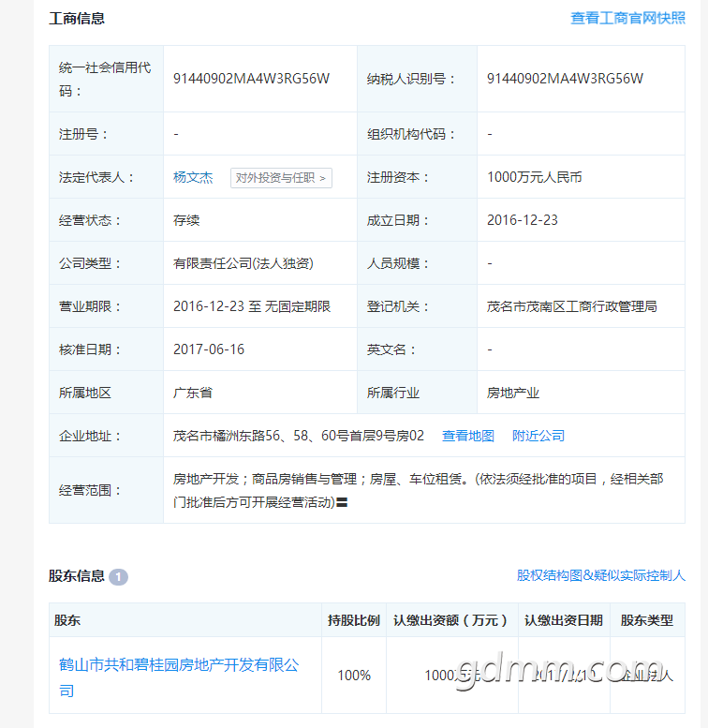
Task: Open legal representative 杨文杰 profile link
Action: coord(193,177)
